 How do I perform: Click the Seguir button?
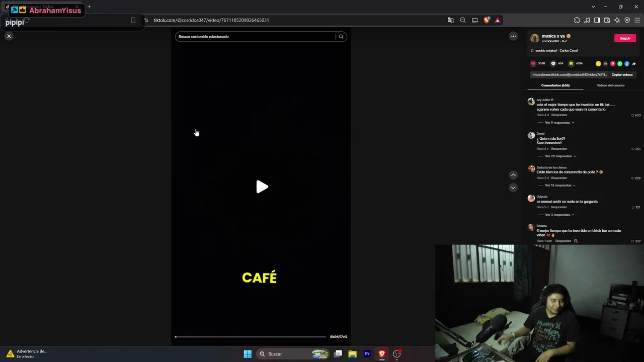(625, 38)
